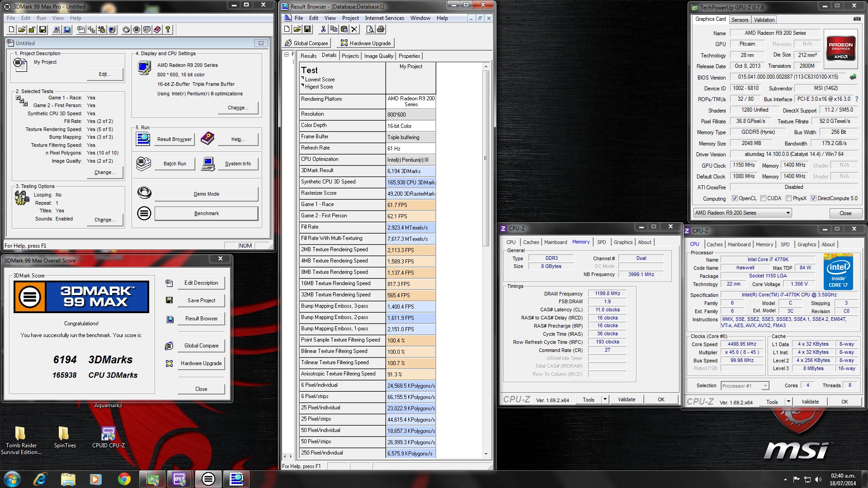Show hidden icons arrow in system tray

click(x=785, y=479)
